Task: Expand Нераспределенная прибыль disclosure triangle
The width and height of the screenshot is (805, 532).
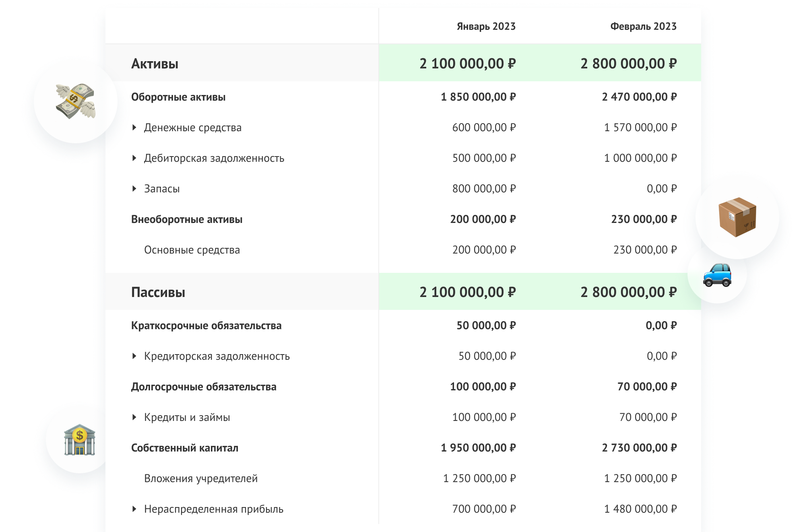Action: tap(134, 509)
